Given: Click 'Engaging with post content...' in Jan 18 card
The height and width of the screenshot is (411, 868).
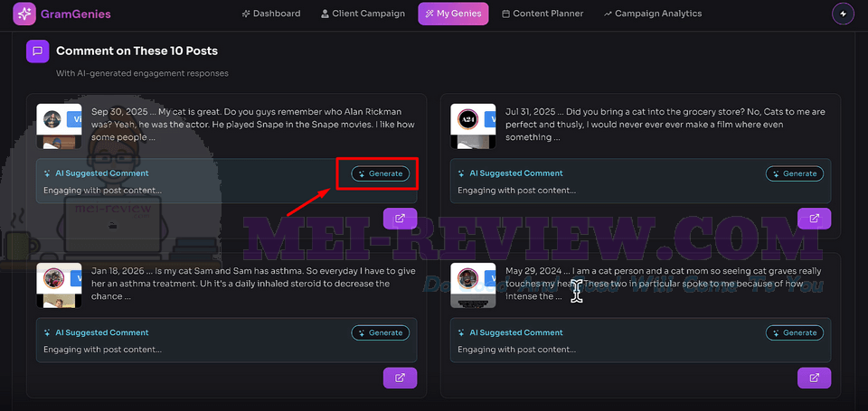Looking at the screenshot, I should click(102, 350).
